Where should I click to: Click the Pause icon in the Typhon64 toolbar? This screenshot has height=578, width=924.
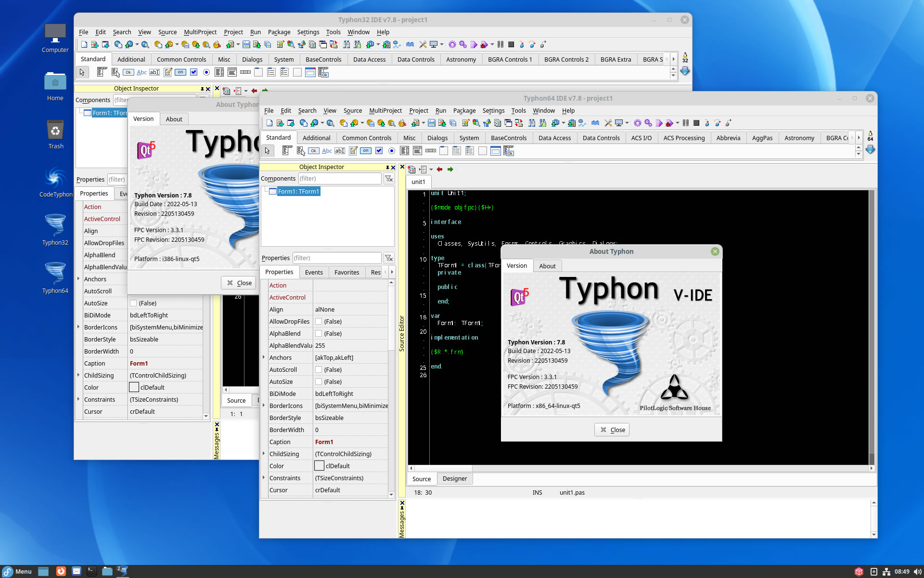coord(685,123)
